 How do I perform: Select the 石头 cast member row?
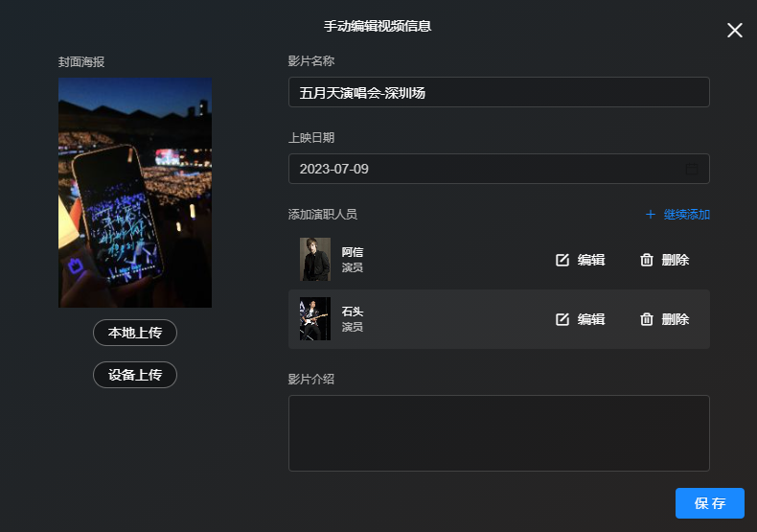[498, 319]
